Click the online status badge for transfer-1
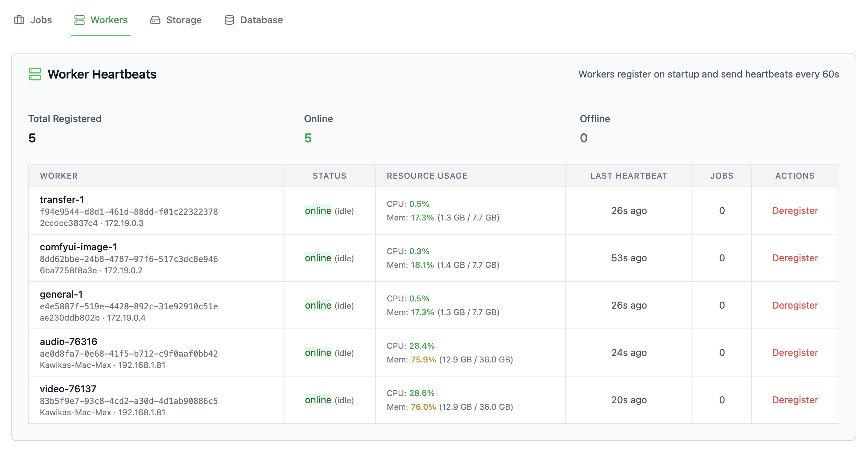The image size is (868, 454). 318,211
